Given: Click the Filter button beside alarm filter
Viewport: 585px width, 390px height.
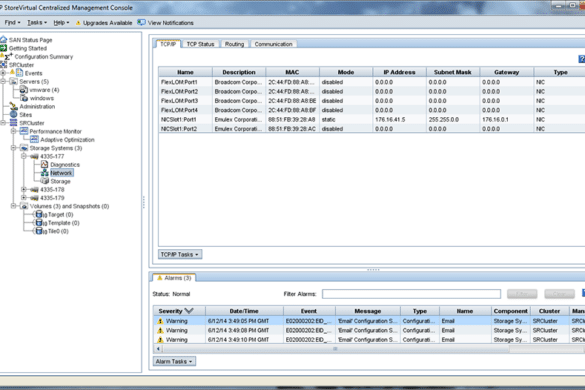Looking at the screenshot, I should [522, 294].
